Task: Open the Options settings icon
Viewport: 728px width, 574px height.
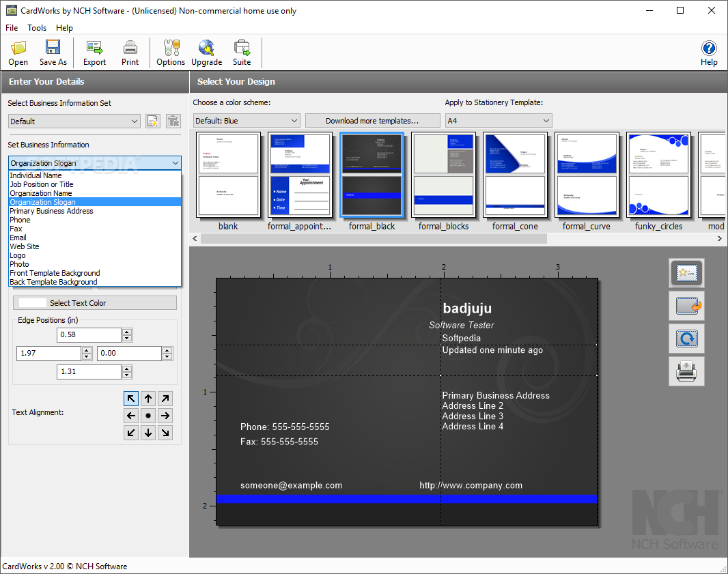Action: 170,53
